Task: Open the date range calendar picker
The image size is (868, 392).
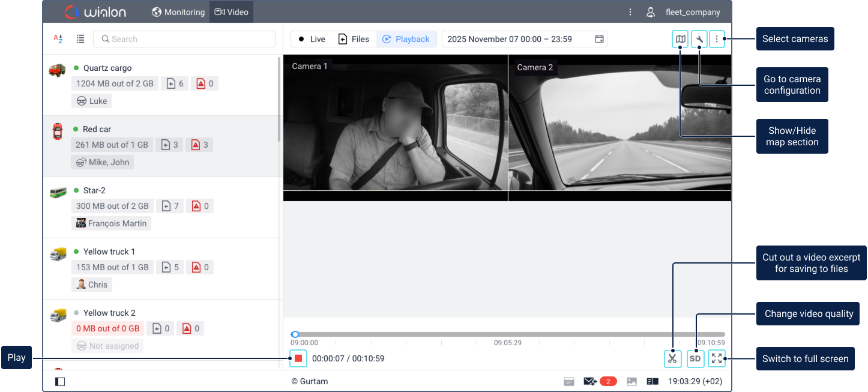Action: [x=599, y=39]
